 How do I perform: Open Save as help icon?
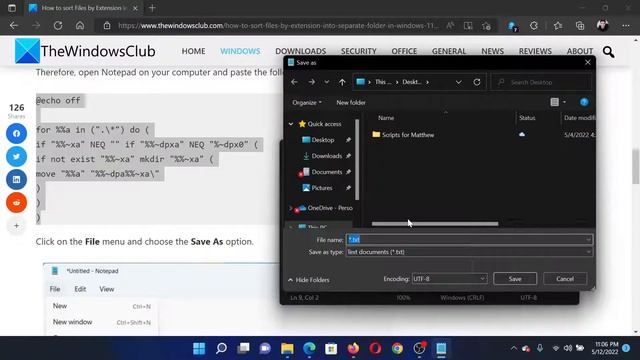point(584,102)
